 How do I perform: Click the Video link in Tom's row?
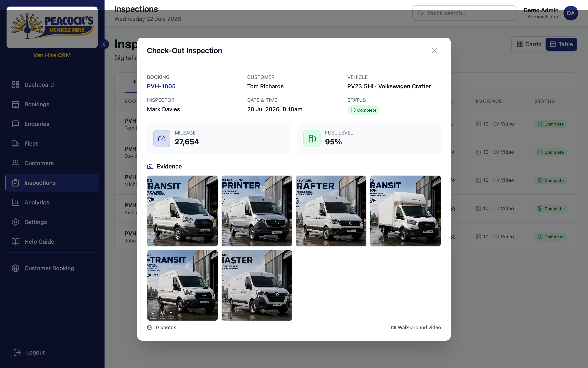pyautogui.click(x=503, y=124)
